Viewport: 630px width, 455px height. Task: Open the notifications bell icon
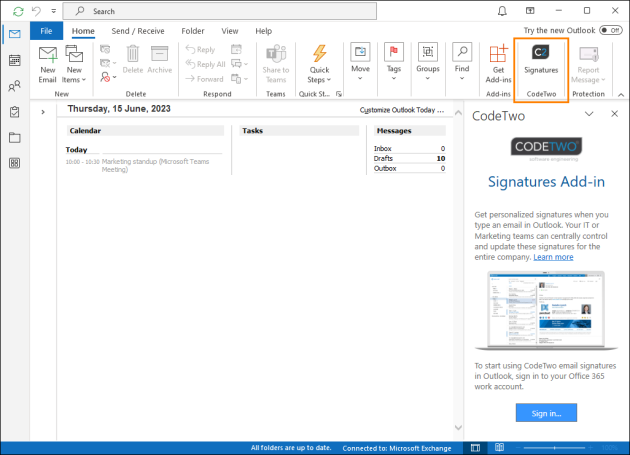tap(502, 11)
